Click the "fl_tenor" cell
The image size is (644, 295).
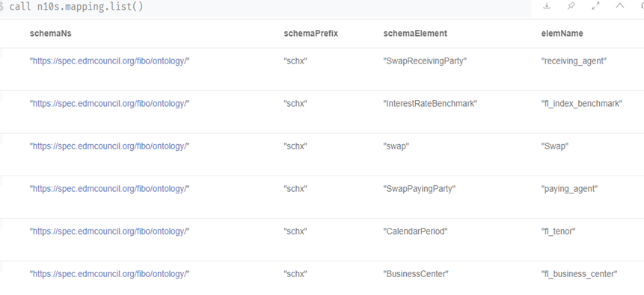tap(559, 232)
